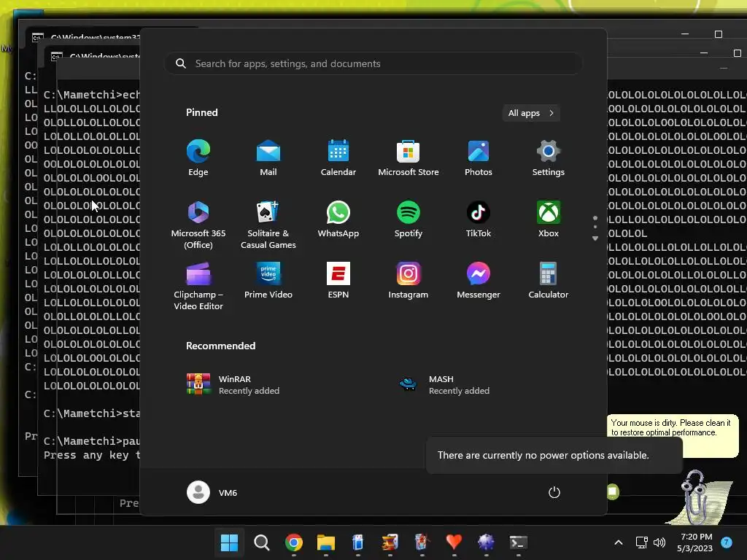Switch to the terminal taskbar icon

pos(519,542)
